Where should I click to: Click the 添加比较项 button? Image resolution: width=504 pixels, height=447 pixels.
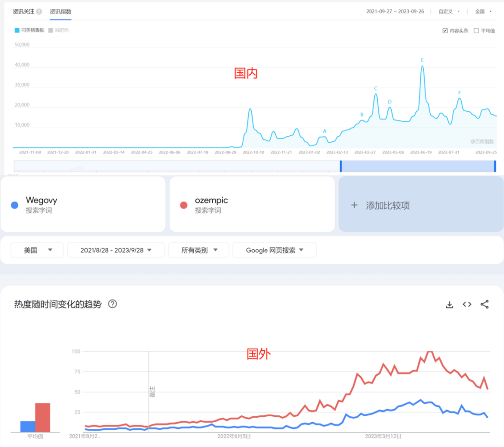pos(421,204)
